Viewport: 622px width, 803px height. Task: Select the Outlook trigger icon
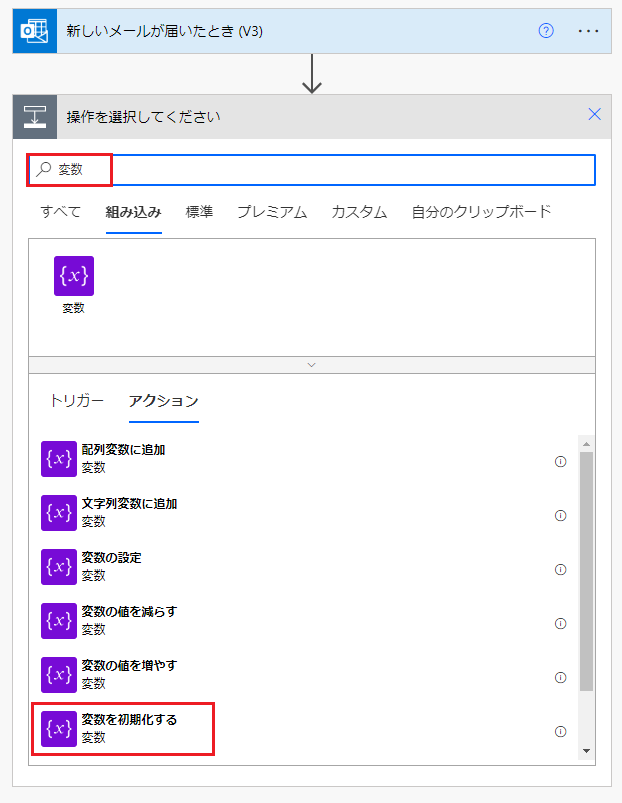(x=33, y=30)
